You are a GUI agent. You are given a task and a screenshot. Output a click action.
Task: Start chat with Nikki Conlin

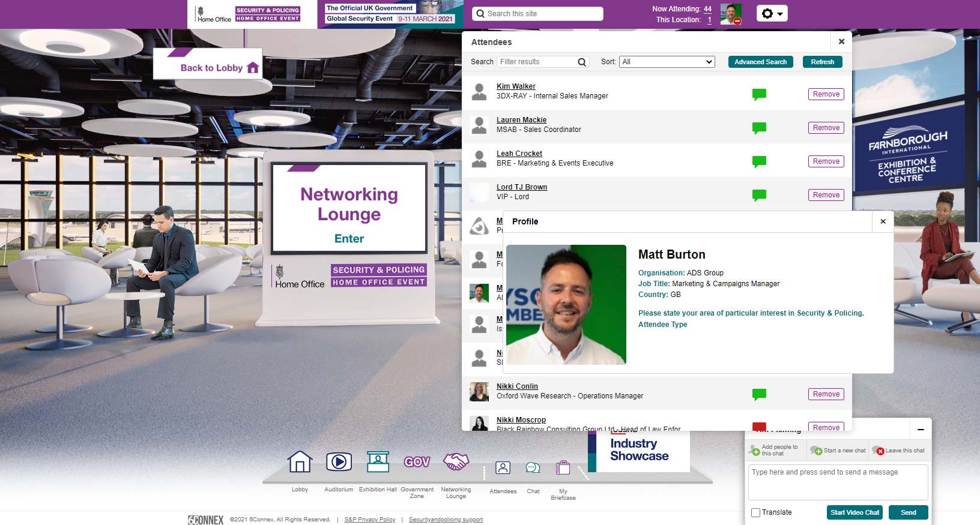(x=759, y=394)
